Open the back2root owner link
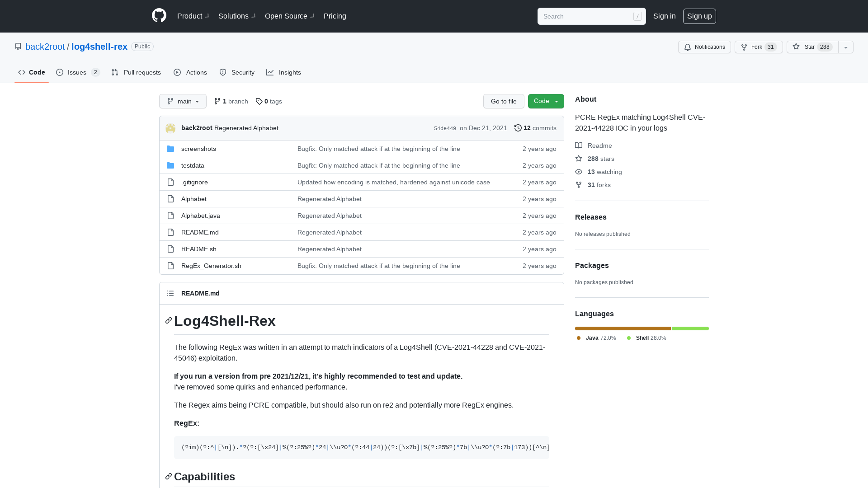This screenshot has height=488, width=868. click(45, 47)
